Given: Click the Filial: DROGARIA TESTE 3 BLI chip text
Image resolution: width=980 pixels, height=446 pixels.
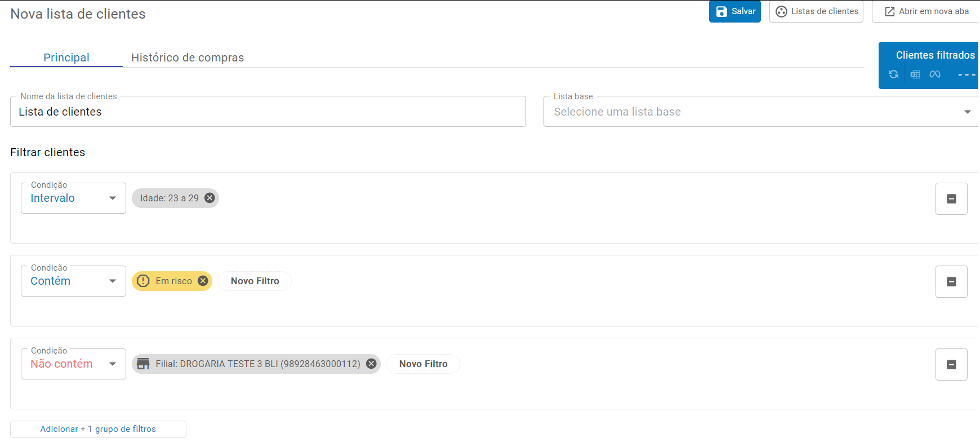Looking at the screenshot, I should pos(258,364).
